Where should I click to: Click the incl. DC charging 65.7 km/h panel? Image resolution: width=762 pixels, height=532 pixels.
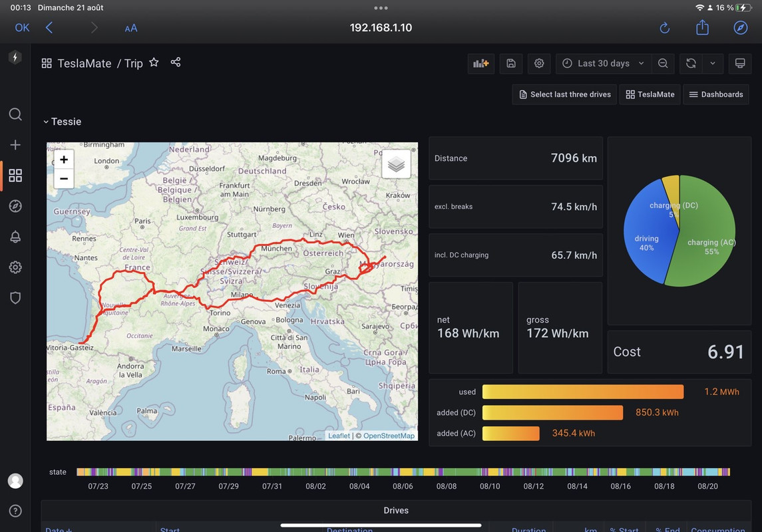tap(516, 255)
